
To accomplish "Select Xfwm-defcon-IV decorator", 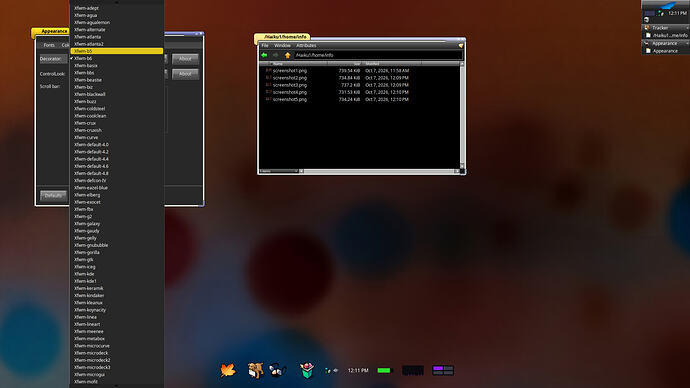I will tap(117, 180).
